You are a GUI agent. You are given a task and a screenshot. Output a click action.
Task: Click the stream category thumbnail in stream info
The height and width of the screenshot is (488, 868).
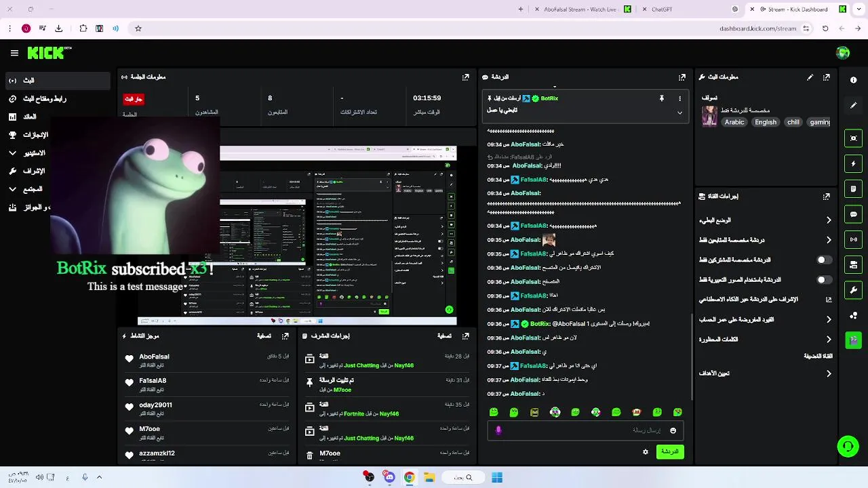[x=709, y=116]
